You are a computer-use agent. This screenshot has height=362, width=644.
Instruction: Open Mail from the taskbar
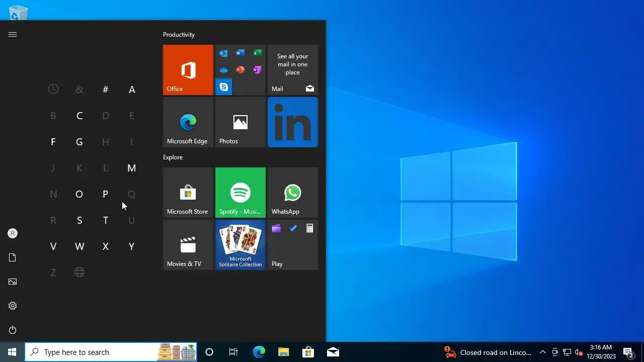[x=333, y=352]
